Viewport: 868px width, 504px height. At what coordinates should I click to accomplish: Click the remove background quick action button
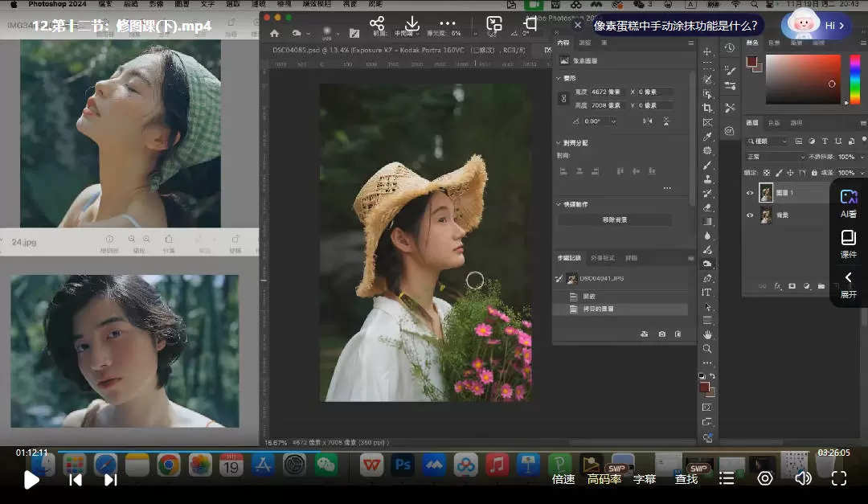tap(615, 219)
